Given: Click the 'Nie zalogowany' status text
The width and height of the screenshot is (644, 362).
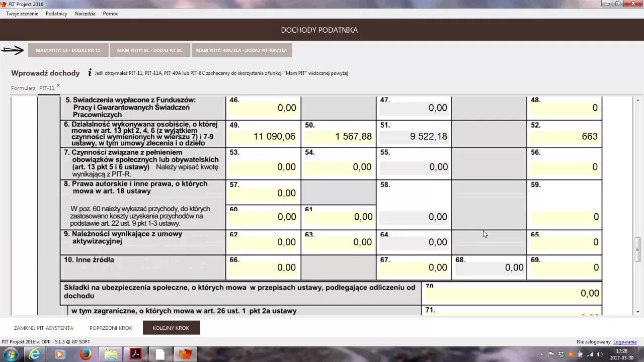Looking at the screenshot, I should pos(594,342).
